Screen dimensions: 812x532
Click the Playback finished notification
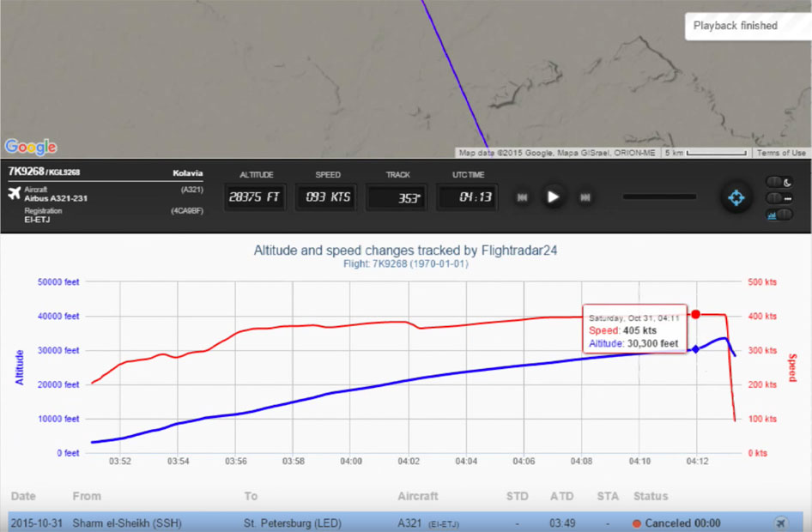pos(748,26)
